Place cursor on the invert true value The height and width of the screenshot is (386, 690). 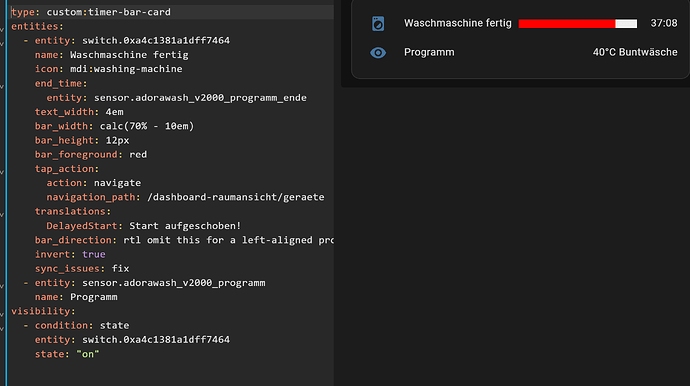point(94,254)
